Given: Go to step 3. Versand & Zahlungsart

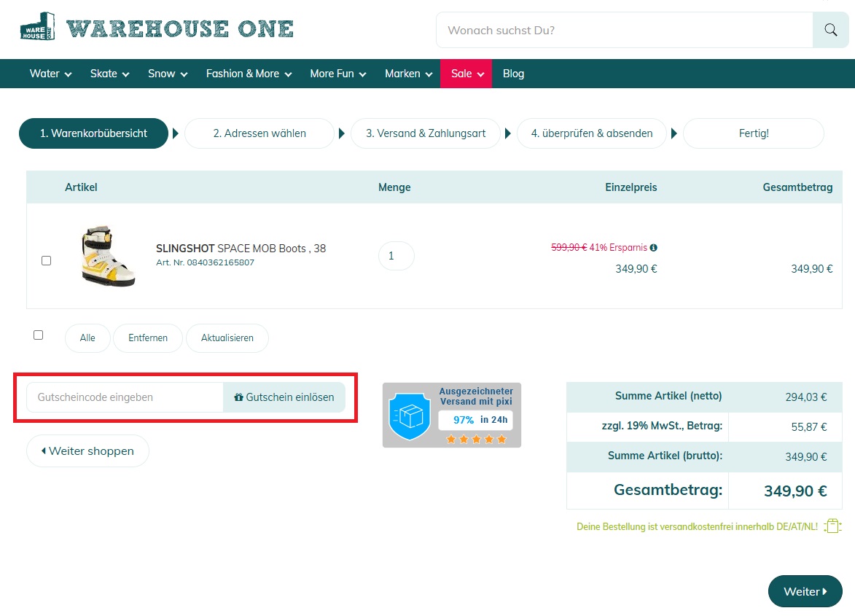Looking at the screenshot, I should pyautogui.click(x=426, y=133).
